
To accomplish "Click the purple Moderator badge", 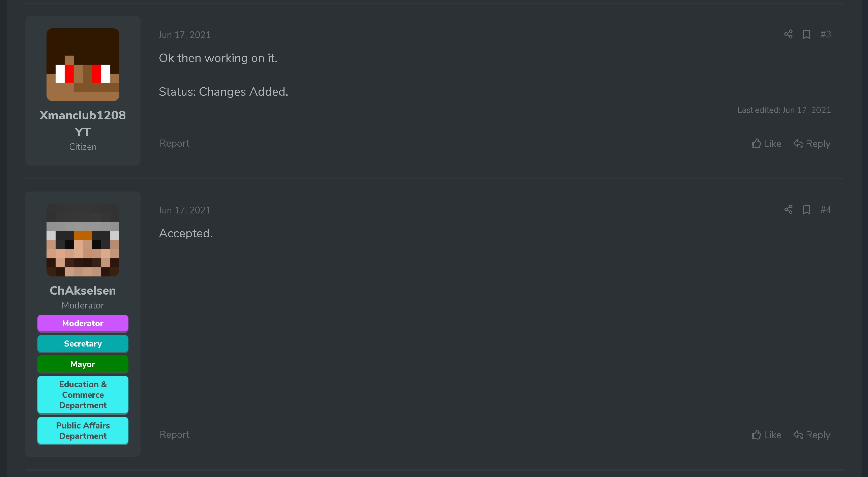I will (83, 323).
